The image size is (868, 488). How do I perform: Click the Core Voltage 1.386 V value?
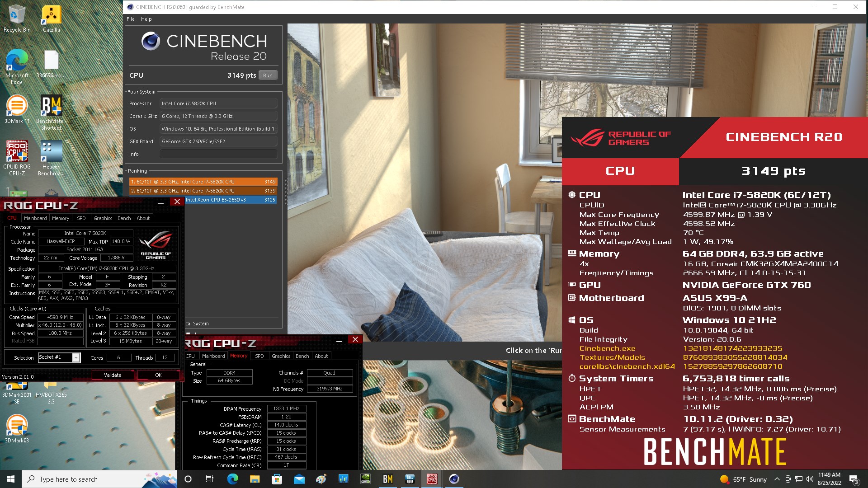click(117, 258)
